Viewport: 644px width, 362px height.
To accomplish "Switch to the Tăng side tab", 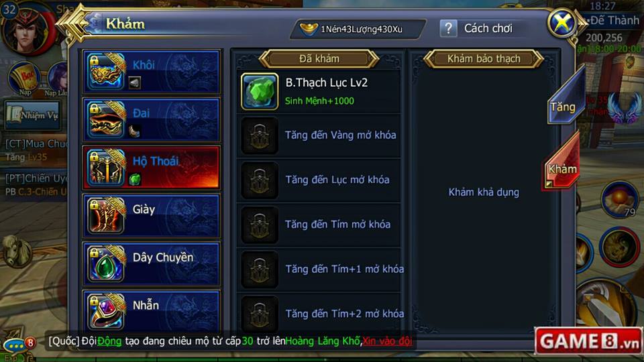I will (x=564, y=99).
